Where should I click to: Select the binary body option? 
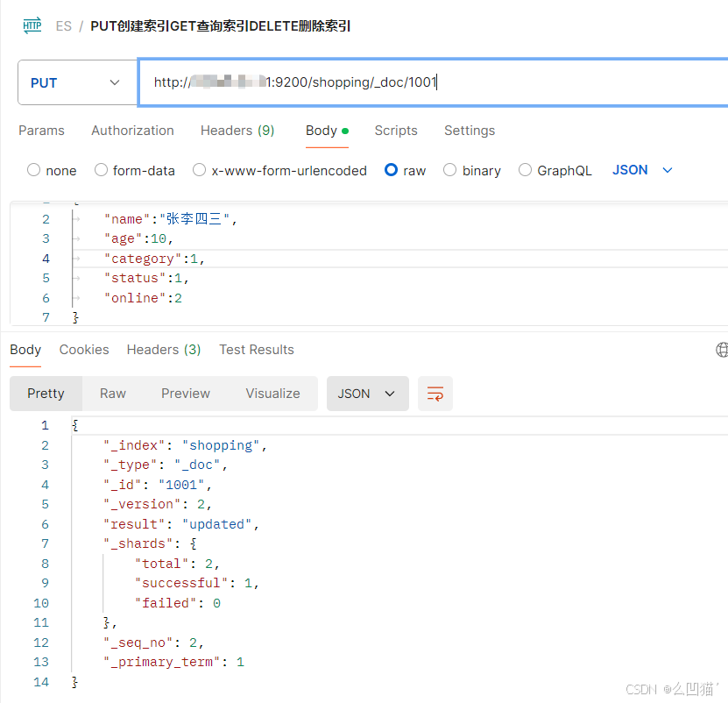point(450,170)
